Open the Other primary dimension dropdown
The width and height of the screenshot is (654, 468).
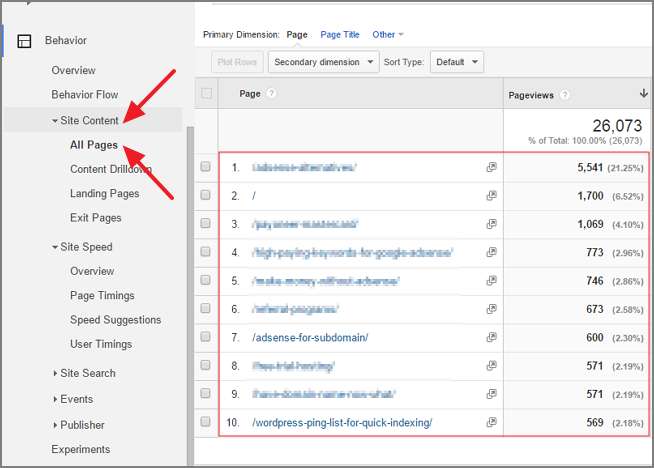click(388, 35)
